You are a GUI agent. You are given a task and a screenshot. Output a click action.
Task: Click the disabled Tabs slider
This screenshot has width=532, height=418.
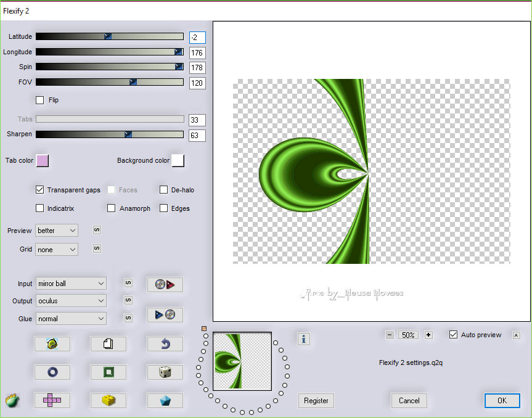(x=110, y=119)
